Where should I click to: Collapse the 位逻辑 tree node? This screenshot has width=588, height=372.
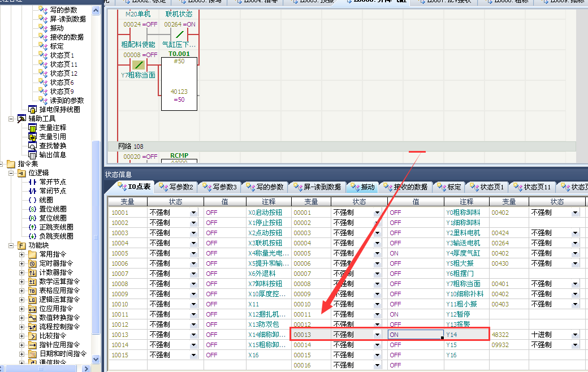tap(11, 173)
